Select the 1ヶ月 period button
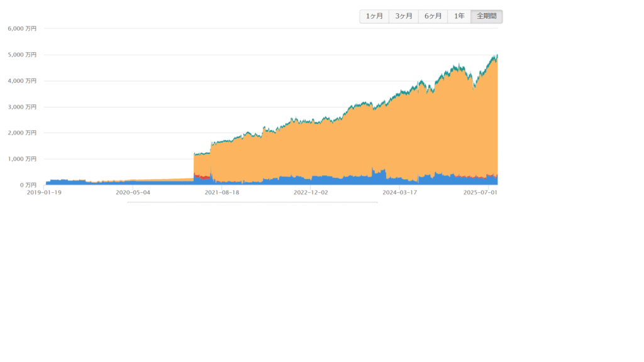Screen dimensions: 644x362 pyautogui.click(x=374, y=16)
